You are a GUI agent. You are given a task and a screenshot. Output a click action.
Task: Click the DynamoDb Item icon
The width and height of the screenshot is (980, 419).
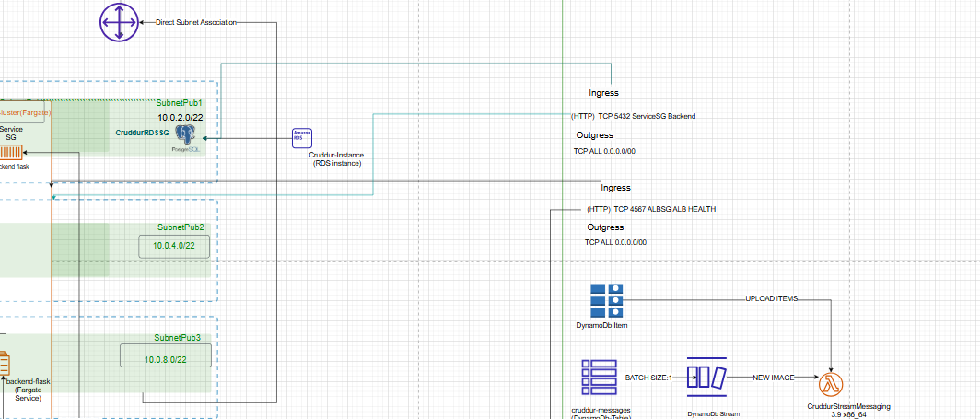tap(608, 301)
